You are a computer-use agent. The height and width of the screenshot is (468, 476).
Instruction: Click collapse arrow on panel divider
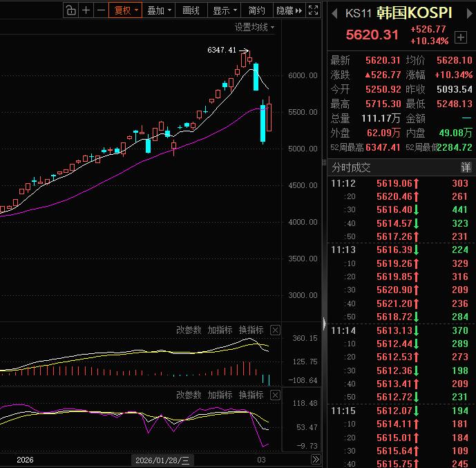pyautogui.click(x=324, y=324)
